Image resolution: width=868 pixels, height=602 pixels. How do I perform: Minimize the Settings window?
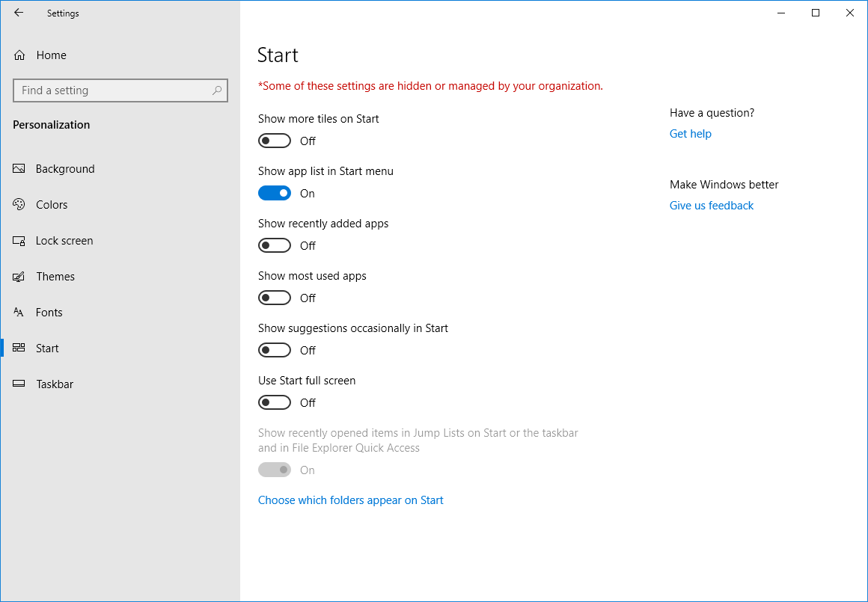coord(781,13)
